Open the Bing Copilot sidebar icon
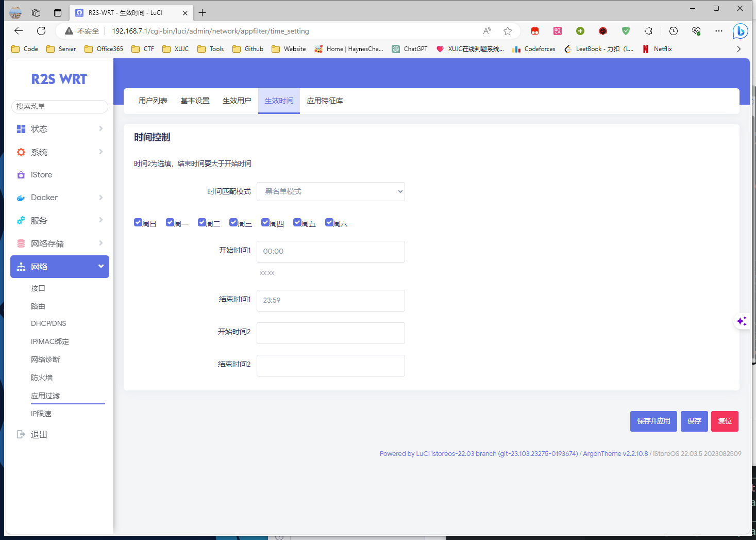The width and height of the screenshot is (756, 540). pos(740,31)
